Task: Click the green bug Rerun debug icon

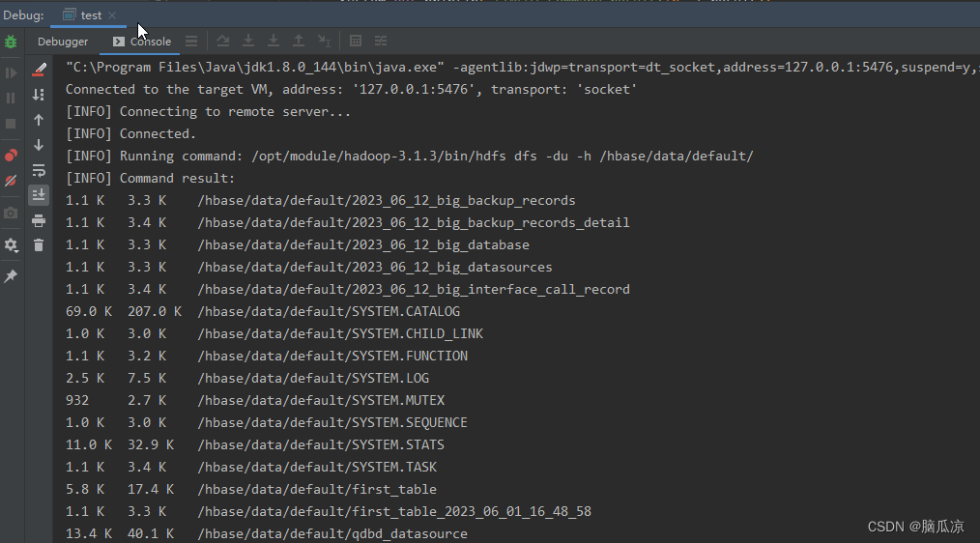Action: point(11,42)
